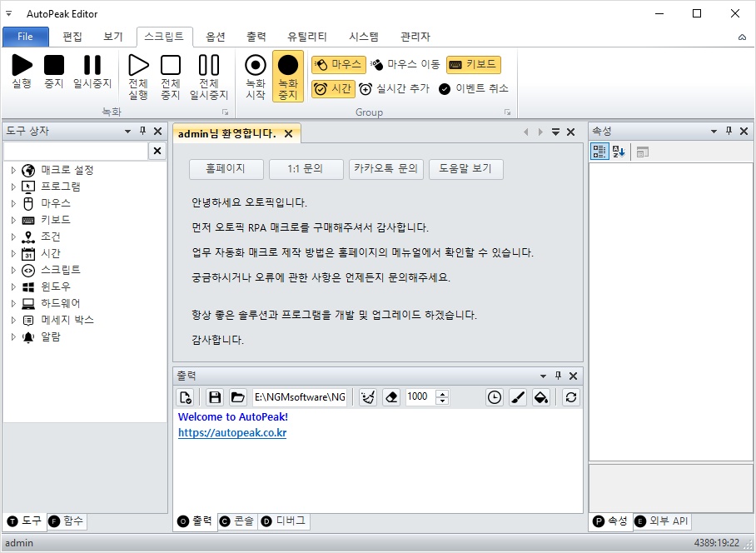Click the 실행 (Run) play icon

[x=22, y=65]
